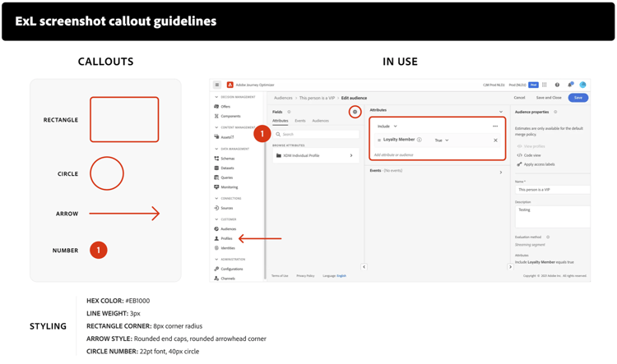Click the Evaluation method info icon
Viewport: 617px width, 364px height.
point(548,237)
